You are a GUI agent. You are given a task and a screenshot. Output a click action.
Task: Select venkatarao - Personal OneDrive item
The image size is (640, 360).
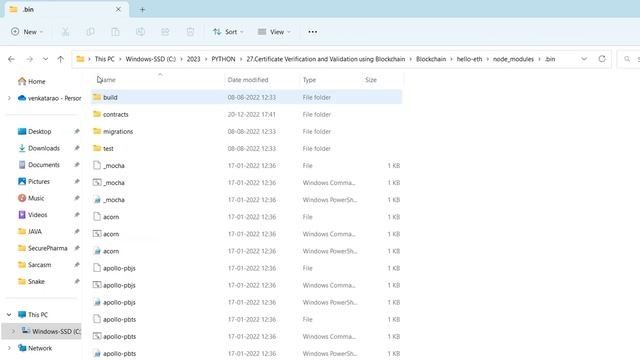(49, 98)
